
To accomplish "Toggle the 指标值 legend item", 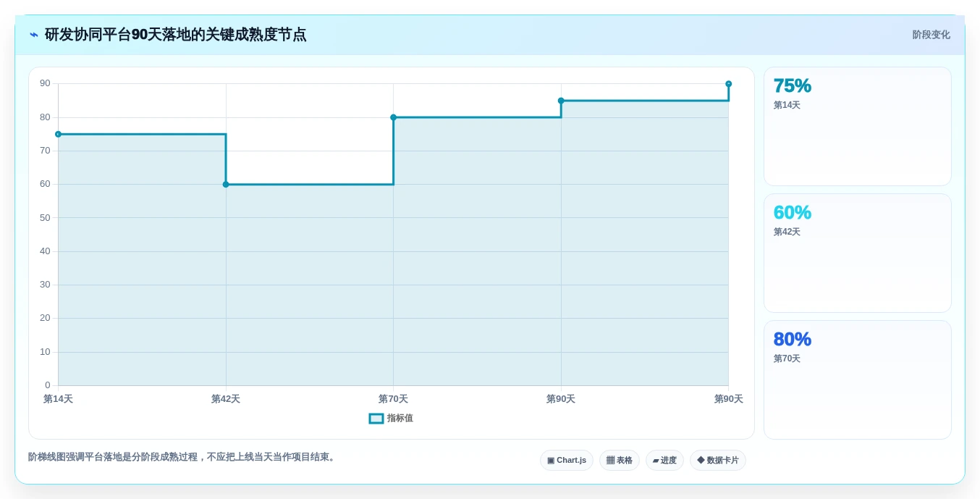I will click(391, 419).
